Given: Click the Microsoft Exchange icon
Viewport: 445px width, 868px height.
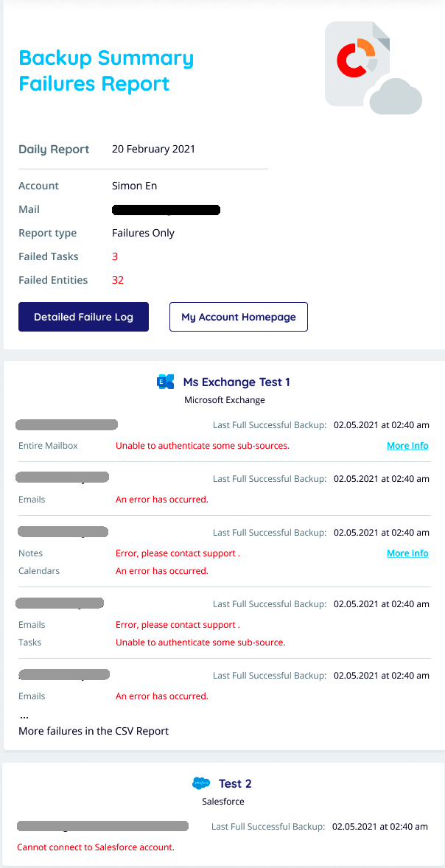Looking at the screenshot, I should (166, 382).
